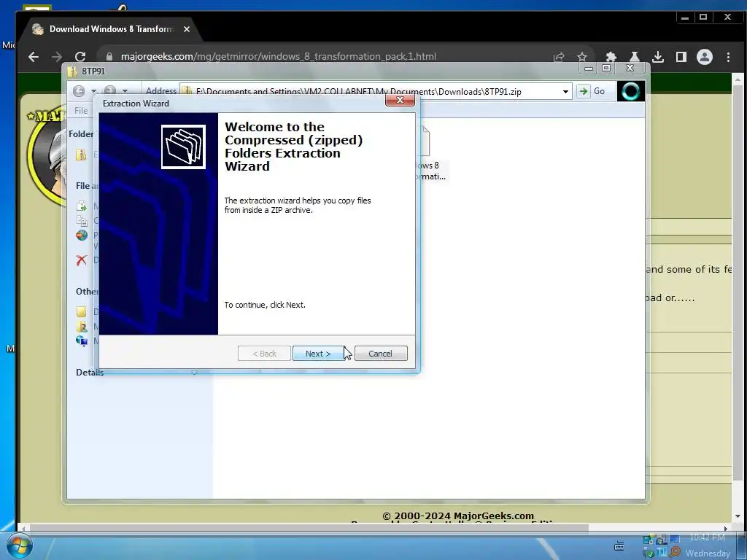Open the Back history dropdown arrow in explorer
The height and width of the screenshot is (560, 747).
pyautogui.click(x=94, y=91)
